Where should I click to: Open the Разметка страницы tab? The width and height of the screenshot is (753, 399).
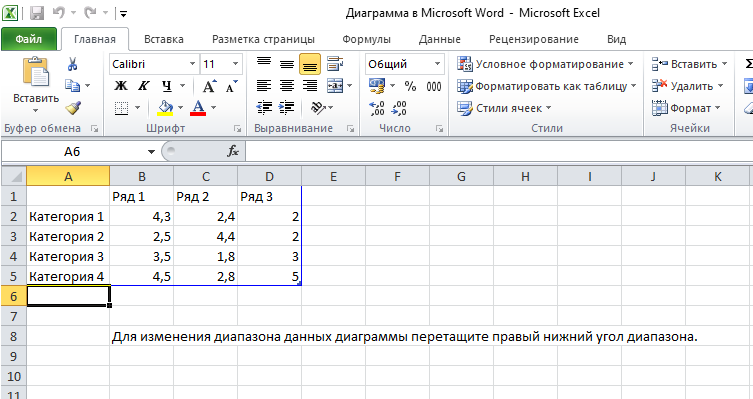[x=264, y=39]
